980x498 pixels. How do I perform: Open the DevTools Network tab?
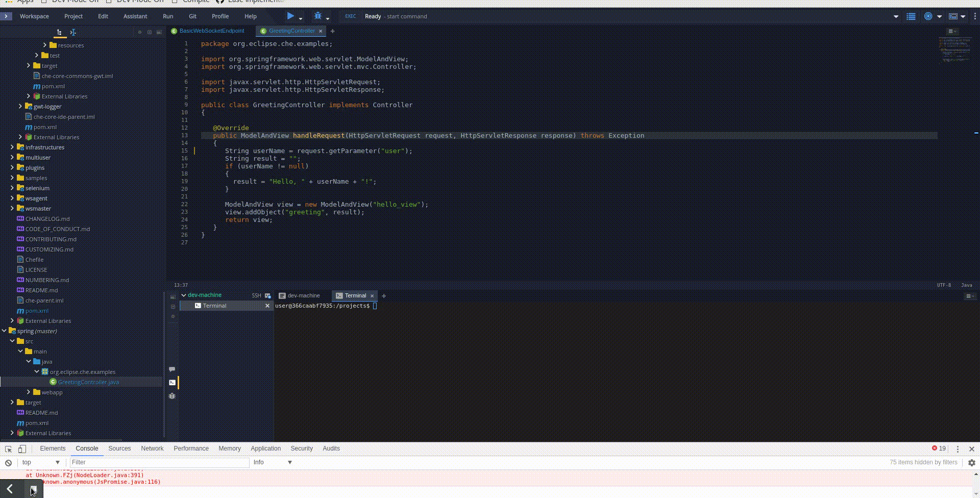point(152,449)
